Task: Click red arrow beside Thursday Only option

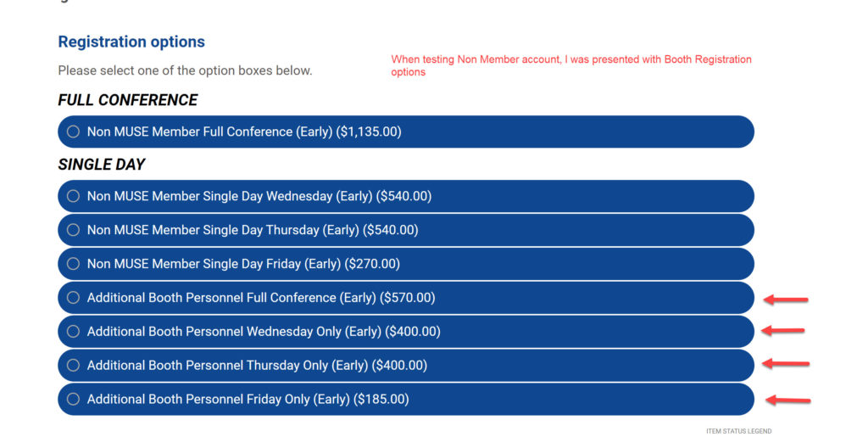Action: point(786,364)
